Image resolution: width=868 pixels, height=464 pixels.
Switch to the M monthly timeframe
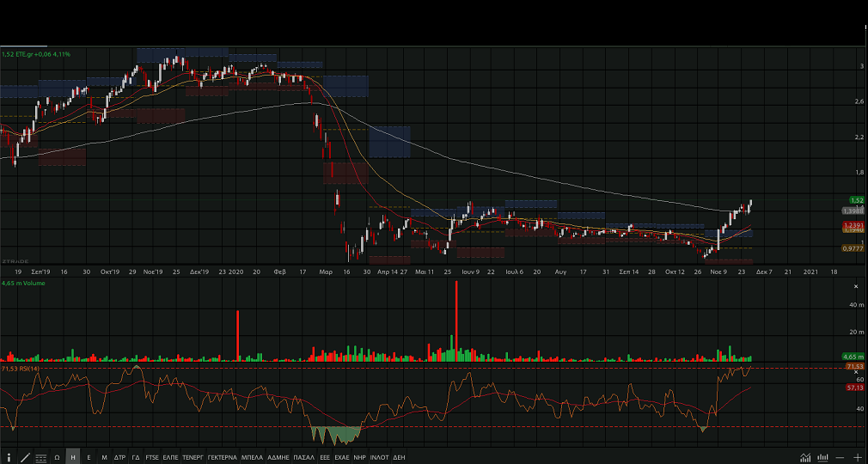pyautogui.click(x=104, y=458)
